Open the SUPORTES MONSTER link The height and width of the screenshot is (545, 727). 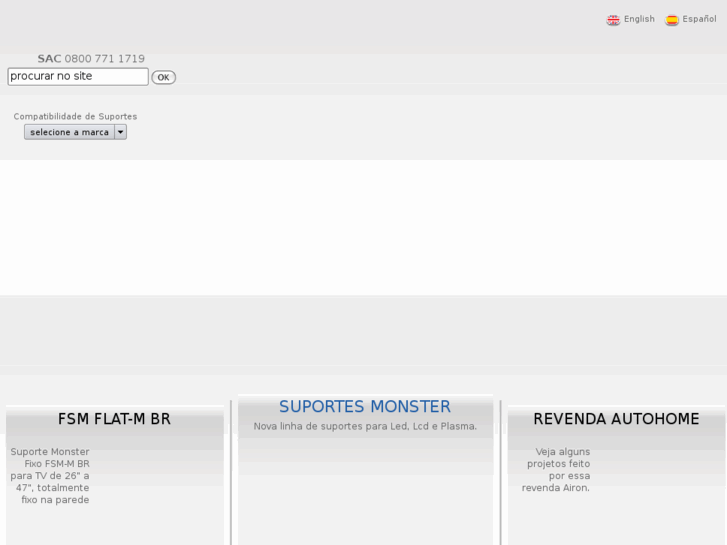pyautogui.click(x=365, y=407)
